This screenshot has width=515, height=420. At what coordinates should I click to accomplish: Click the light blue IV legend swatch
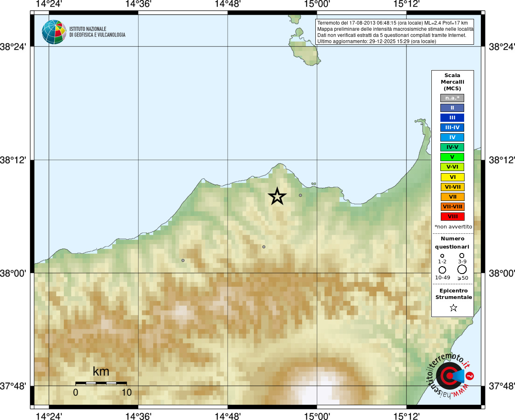point(452,137)
